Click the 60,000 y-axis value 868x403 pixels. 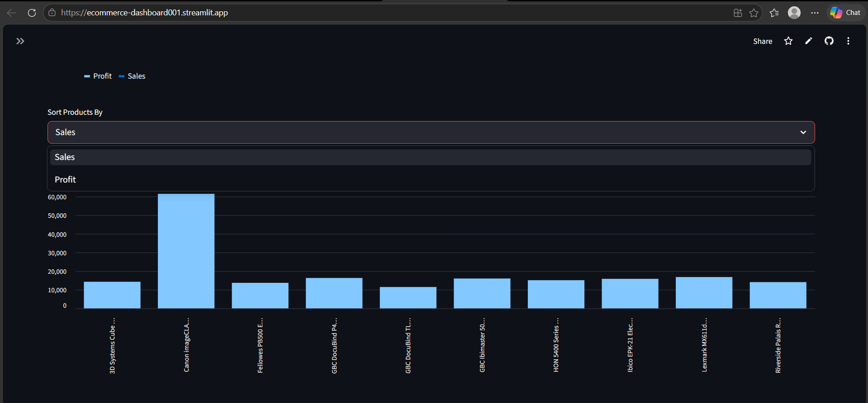pos(57,197)
